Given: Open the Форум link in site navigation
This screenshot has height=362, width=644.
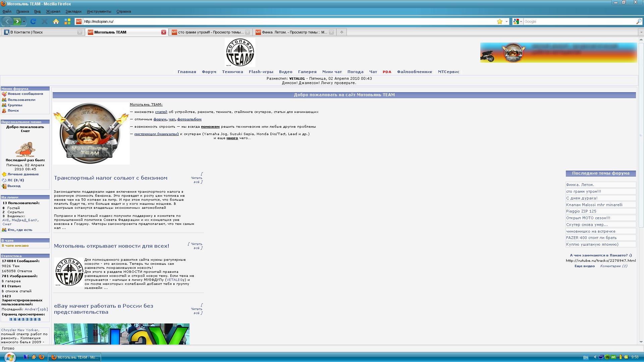Looking at the screenshot, I should click(x=209, y=72).
